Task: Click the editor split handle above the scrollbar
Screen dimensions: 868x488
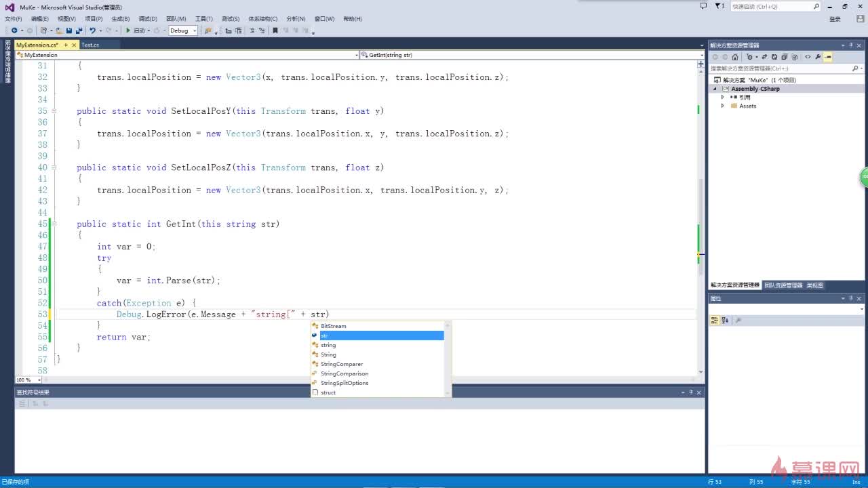Action: click(x=701, y=64)
